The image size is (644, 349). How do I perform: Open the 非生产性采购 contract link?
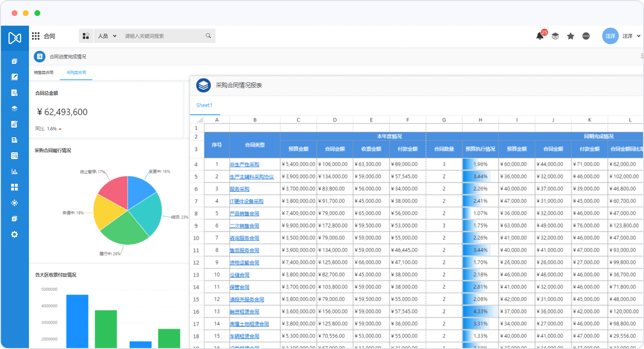[x=244, y=165]
